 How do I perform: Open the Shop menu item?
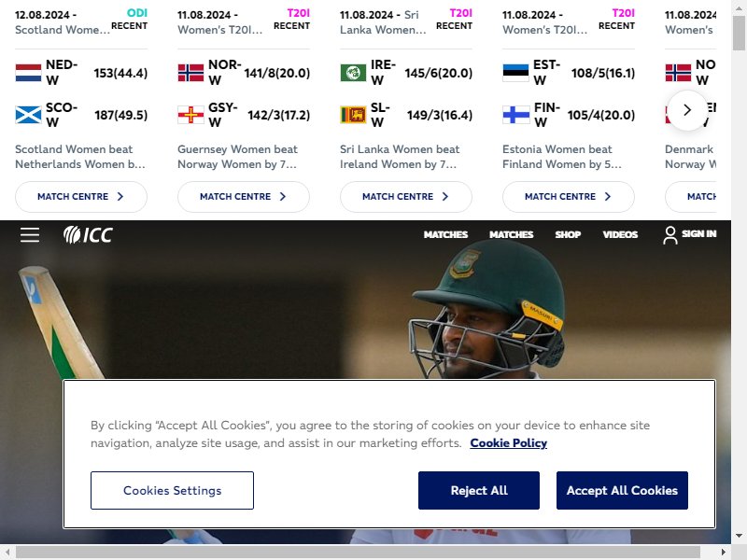pos(568,234)
